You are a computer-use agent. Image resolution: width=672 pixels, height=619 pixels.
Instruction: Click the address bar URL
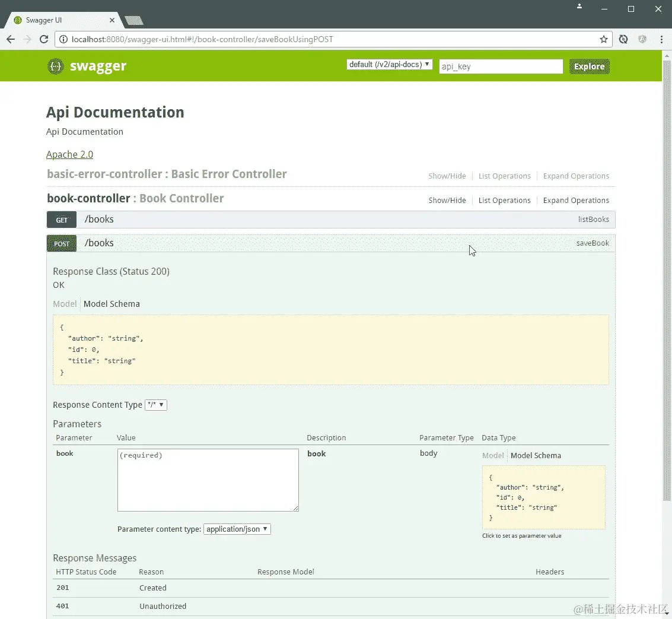tap(202, 39)
